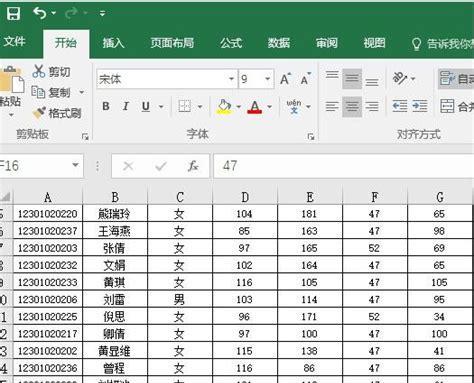Open the 视图 ribbon tab

374,43
